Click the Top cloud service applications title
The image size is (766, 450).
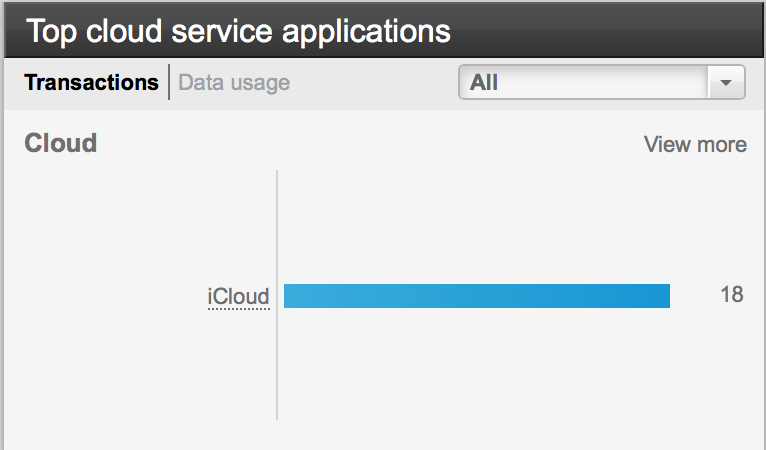click(x=238, y=31)
